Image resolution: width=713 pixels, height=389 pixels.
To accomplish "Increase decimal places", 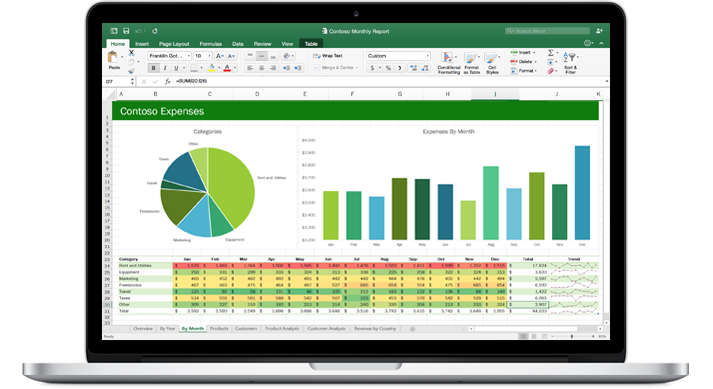I will (413, 68).
